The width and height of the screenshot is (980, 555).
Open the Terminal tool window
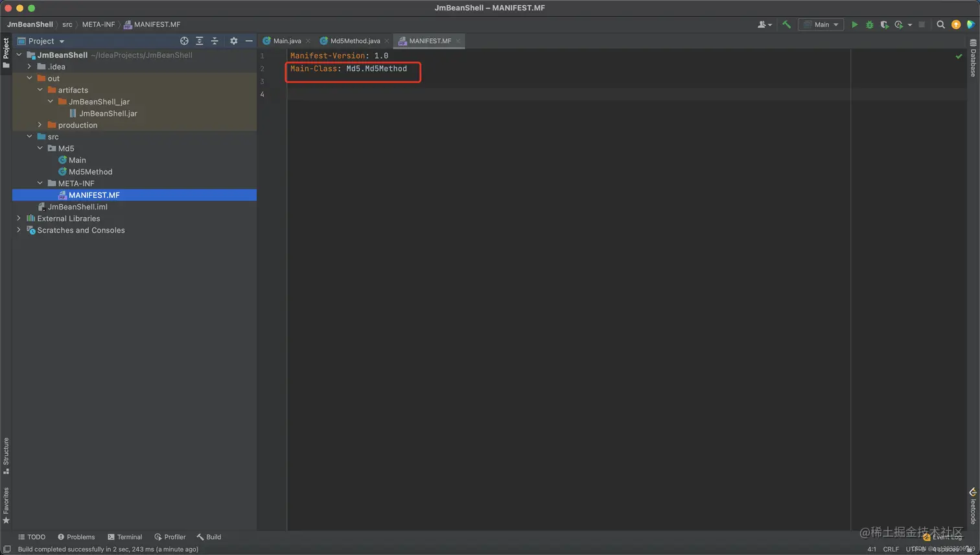point(124,537)
